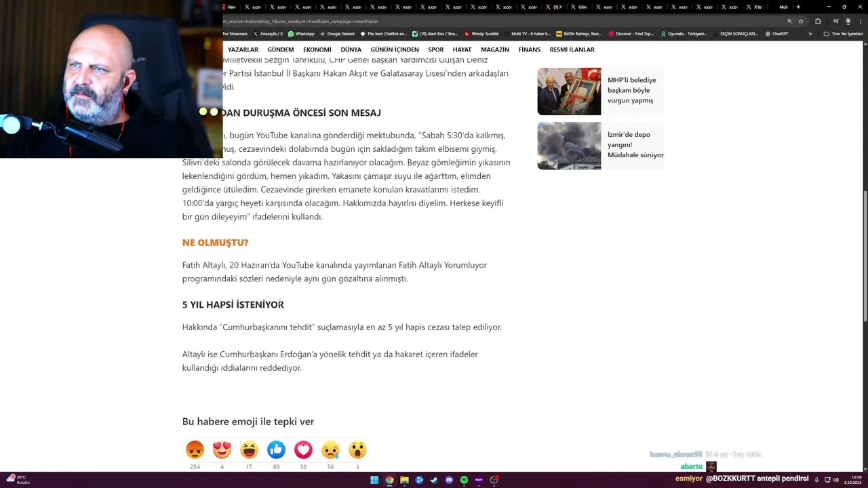The height and width of the screenshot is (488, 868).
Task: Open the DÜNYA section
Action: pyautogui.click(x=351, y=49)
